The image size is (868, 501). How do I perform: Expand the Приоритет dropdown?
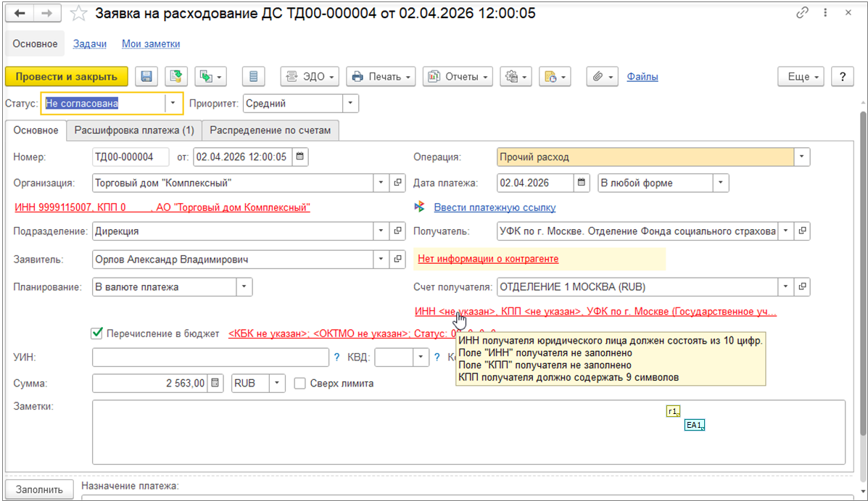pyautogui.click(x=350, y=104)
